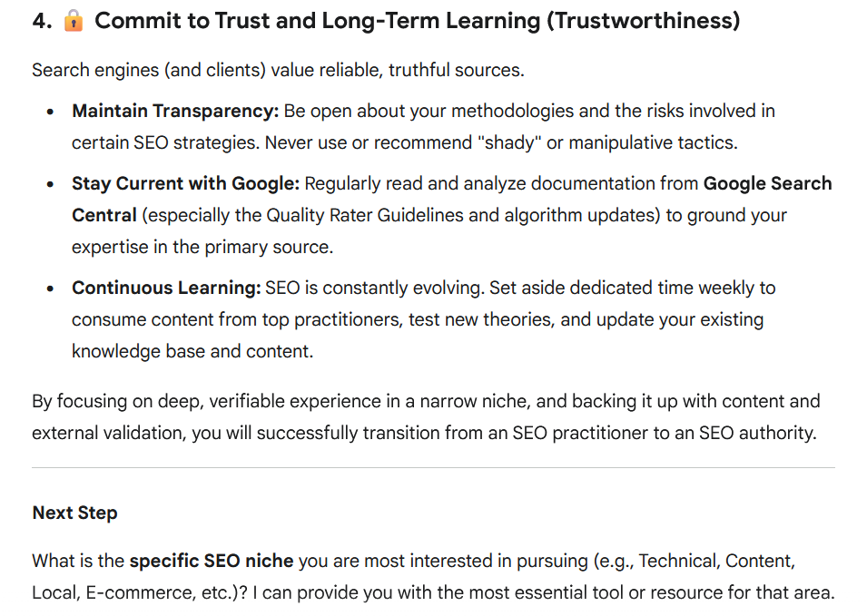Click the text "knowledge base and content."
Viewport: 867px width, 616px height.
pyautogui.click(x=192, y=352)
